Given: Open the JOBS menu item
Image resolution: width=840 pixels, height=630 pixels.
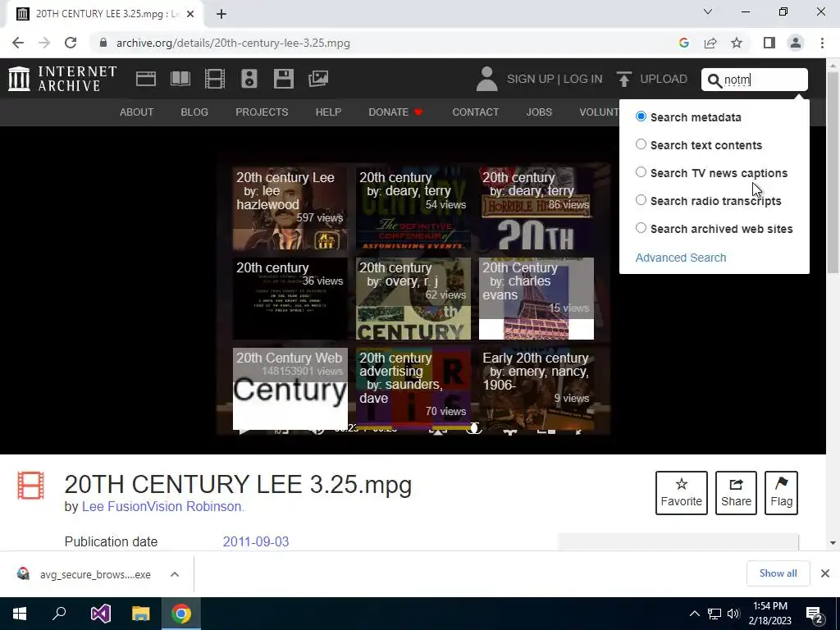Looking at the screenshot, I should pos(539,112).
